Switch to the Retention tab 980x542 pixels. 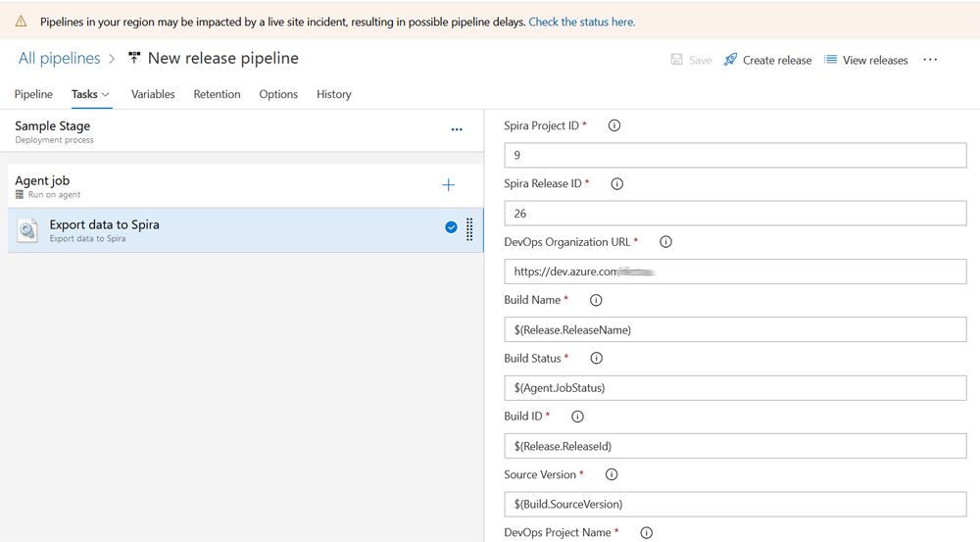click(217, 94)
